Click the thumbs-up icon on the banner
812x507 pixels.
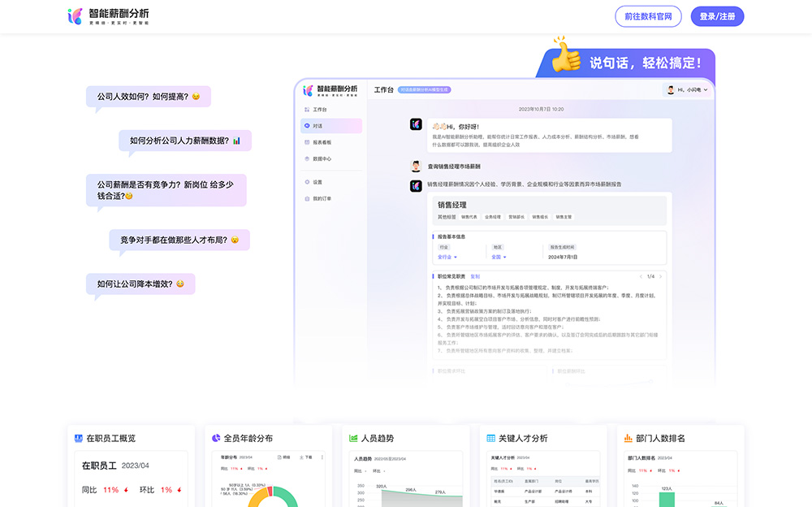click(x=566, y=55)
